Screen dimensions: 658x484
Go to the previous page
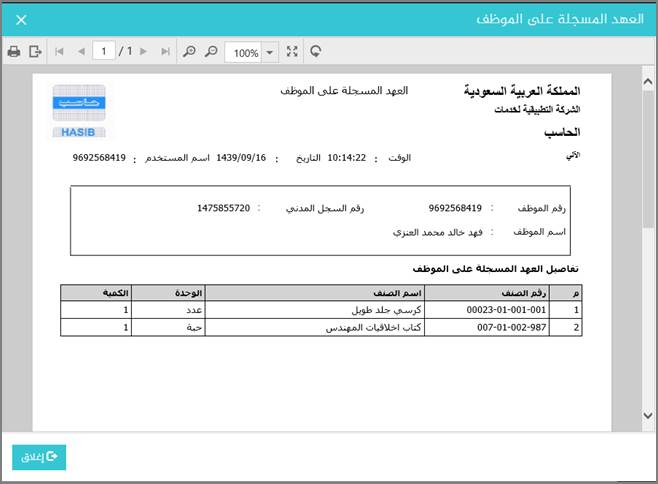coord(81,52)
